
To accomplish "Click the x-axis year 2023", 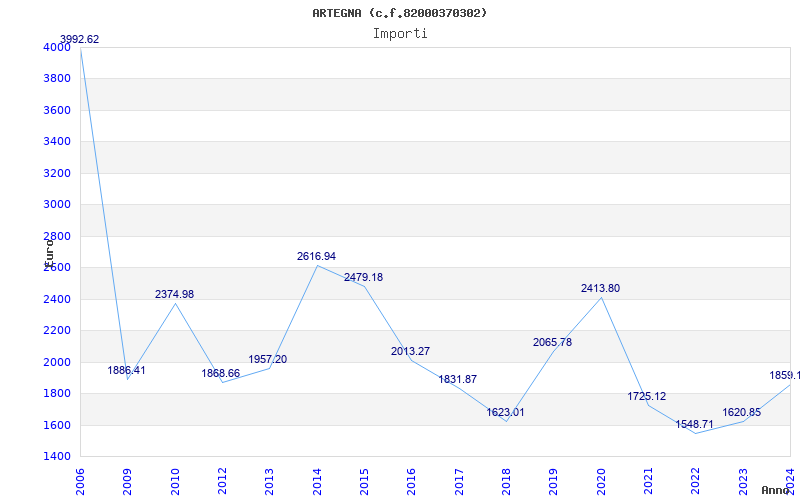I will tap(743, 482).
